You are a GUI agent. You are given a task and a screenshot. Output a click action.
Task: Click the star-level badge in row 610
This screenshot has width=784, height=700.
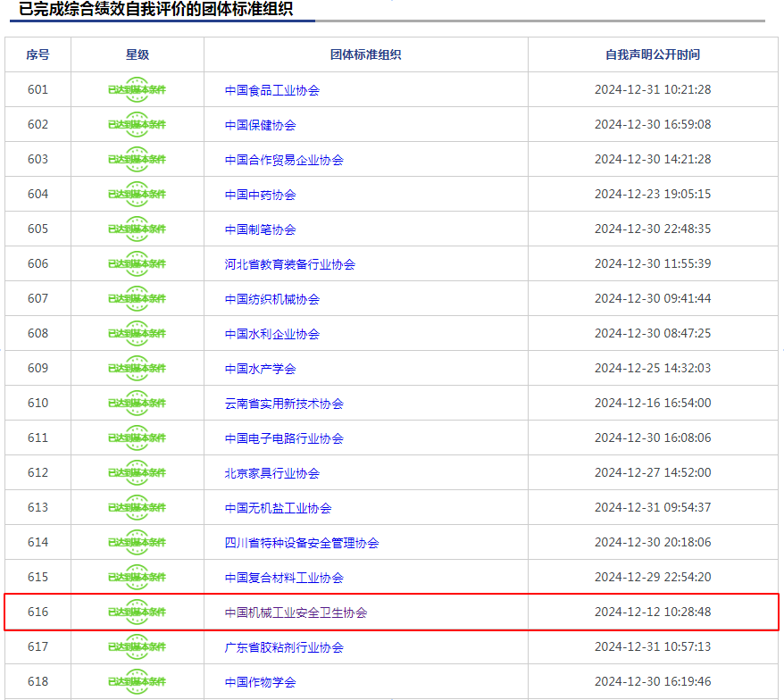click(137, 403)
